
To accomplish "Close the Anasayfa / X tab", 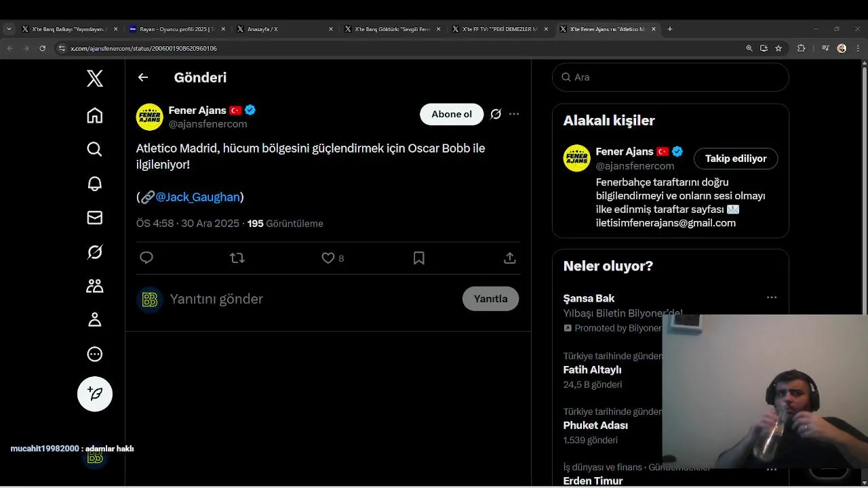I will click(331, 29).
